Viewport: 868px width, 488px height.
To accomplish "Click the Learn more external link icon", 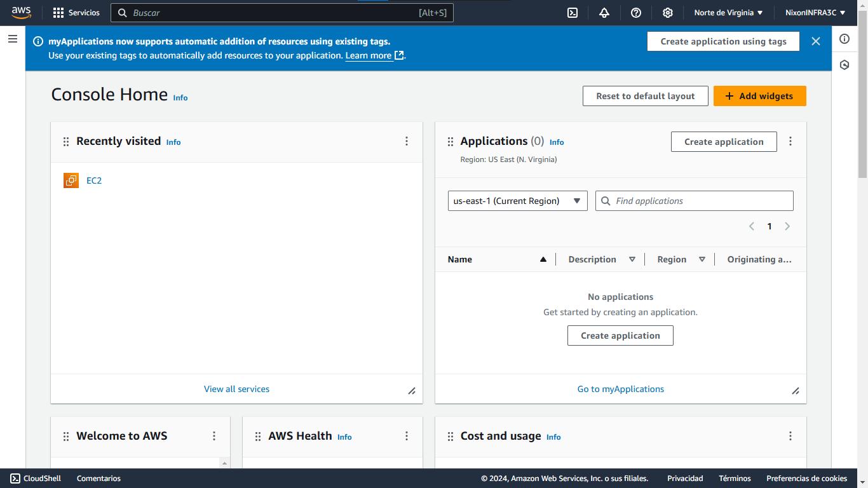I will pyautogui.click(x=399, y=55).
